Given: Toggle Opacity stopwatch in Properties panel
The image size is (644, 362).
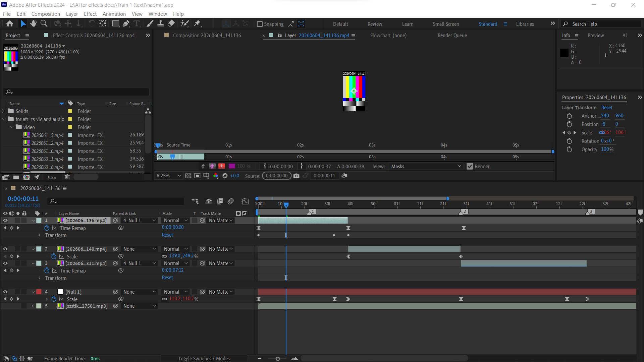Looking at the screenshot, I should (x=569, y=149).
